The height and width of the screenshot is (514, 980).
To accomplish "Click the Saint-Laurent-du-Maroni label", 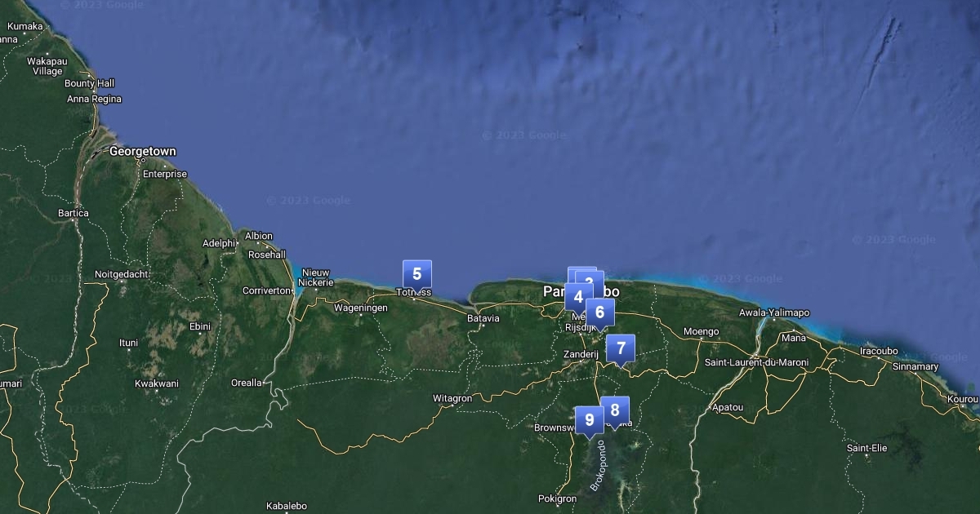I will [x=756, y=362].
